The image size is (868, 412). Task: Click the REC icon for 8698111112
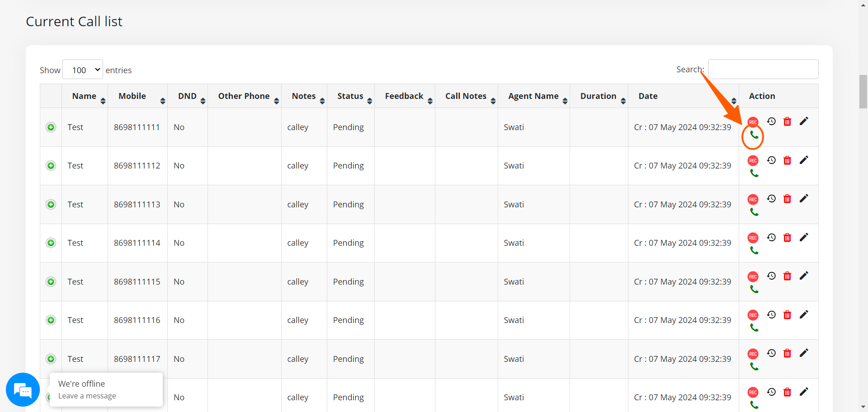pyautogui.click(x=753, y=160)
